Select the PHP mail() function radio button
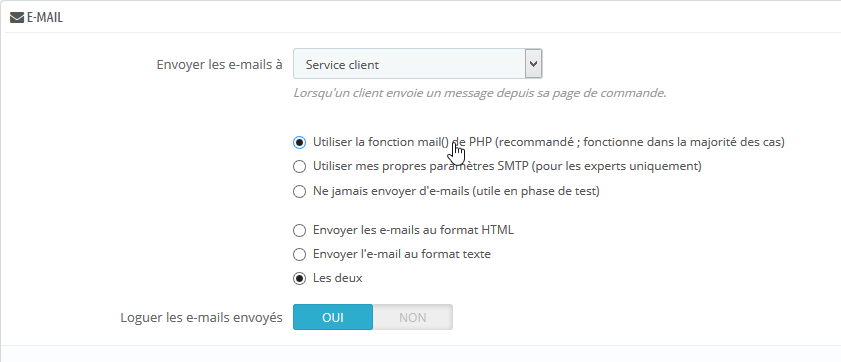 299,143
